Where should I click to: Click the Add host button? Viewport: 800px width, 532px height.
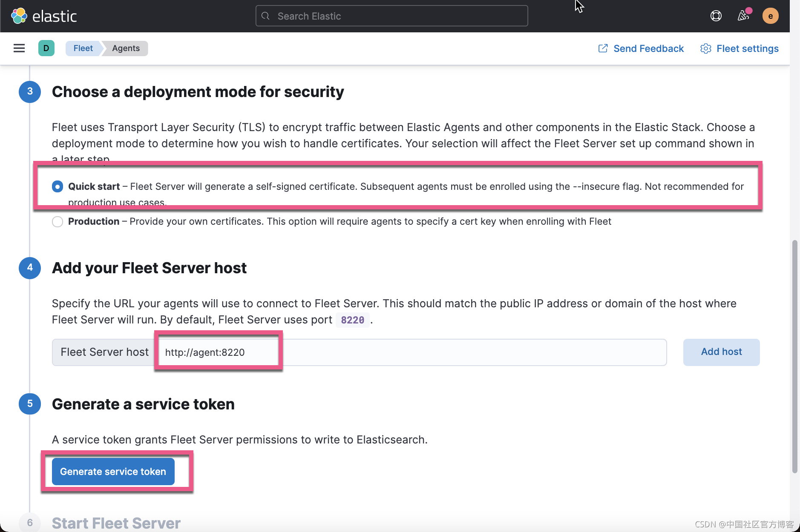(721, 352)
